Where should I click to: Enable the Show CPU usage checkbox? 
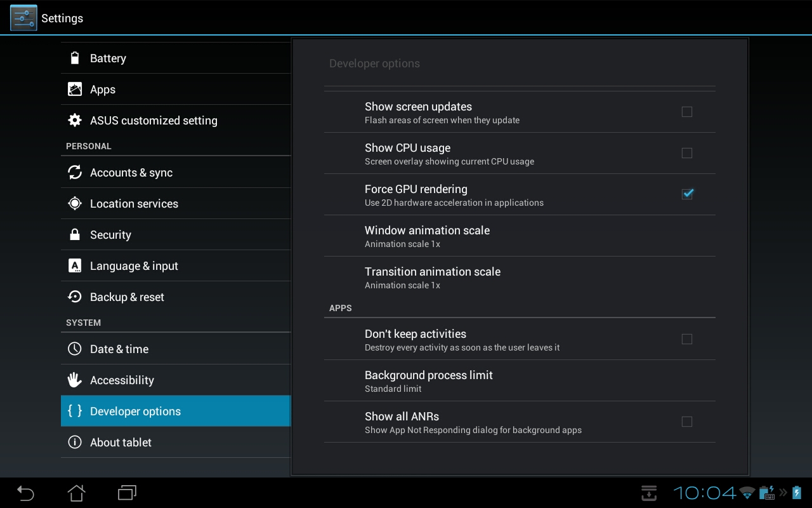coord(687,153)
